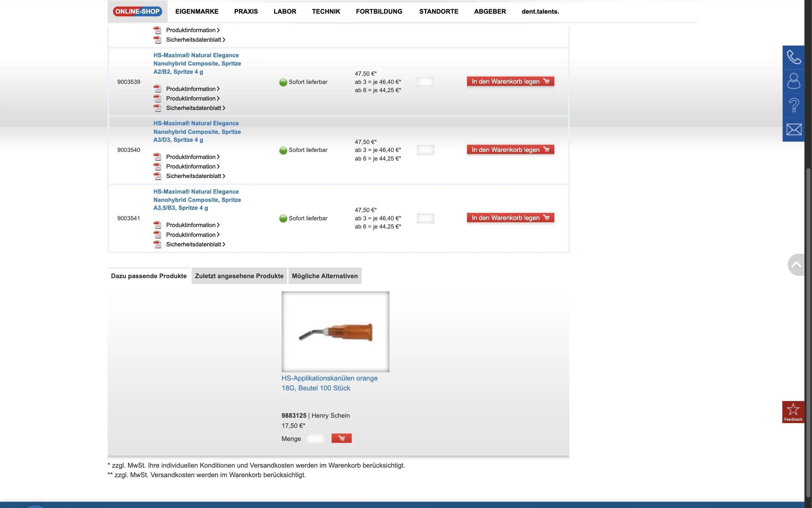The height and width of the screenshot is (508, 812).
Task: Open second Produktinformation PDF icon for 9003540
Action: pos(157,166)
